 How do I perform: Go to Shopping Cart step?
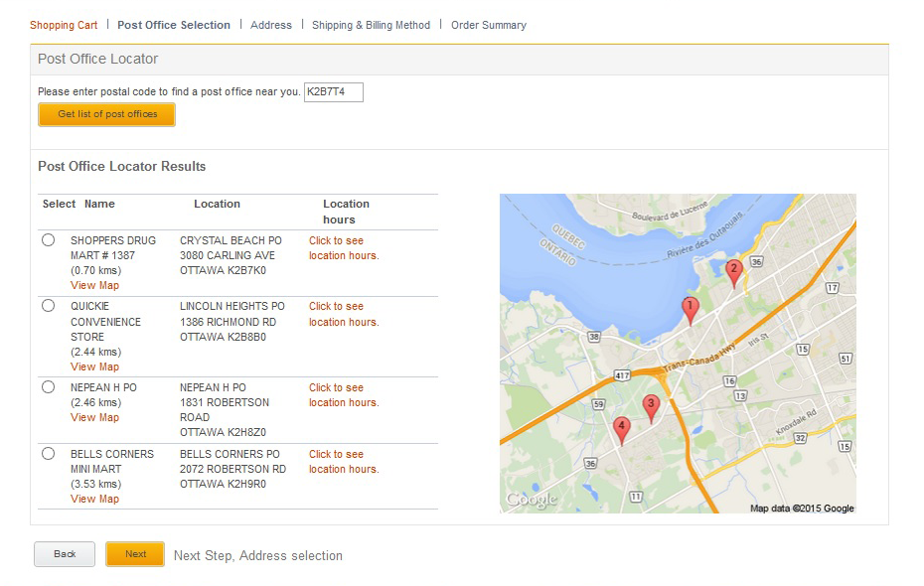coord(64,25)
